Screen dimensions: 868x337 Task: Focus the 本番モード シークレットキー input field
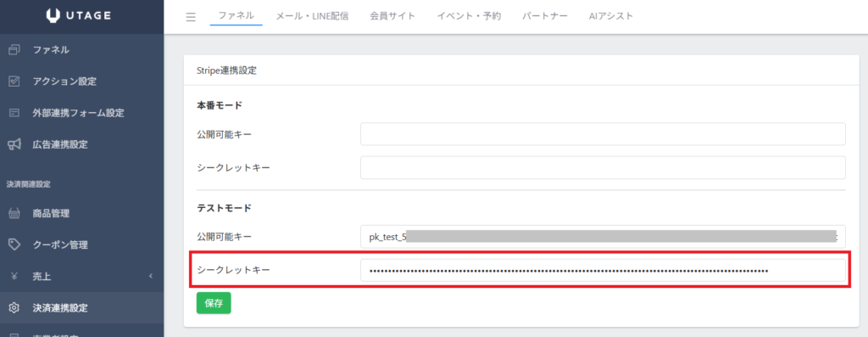click(603, 167)
